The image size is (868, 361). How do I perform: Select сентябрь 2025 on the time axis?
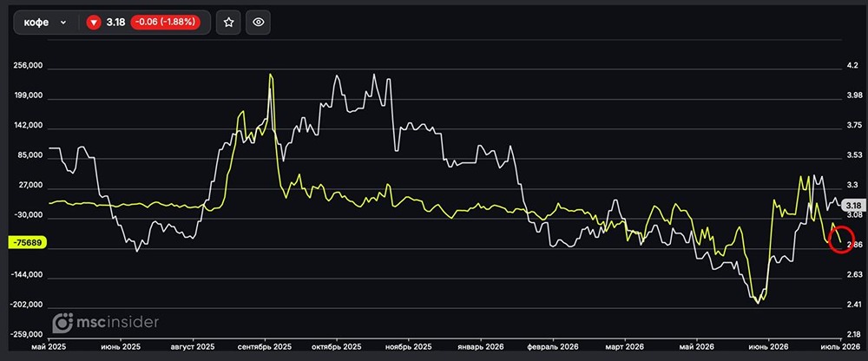pos(265,346)
